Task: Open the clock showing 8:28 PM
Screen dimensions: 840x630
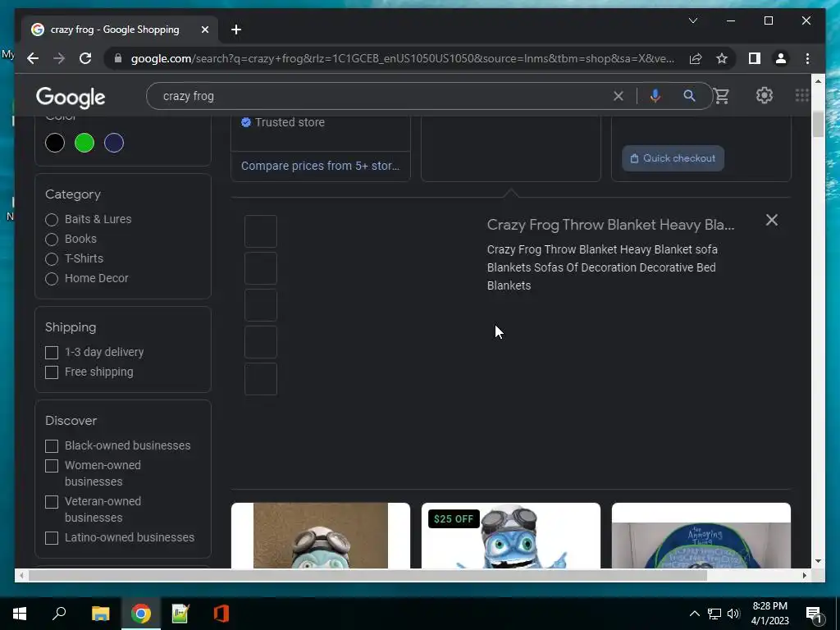Action: (769, 614)
